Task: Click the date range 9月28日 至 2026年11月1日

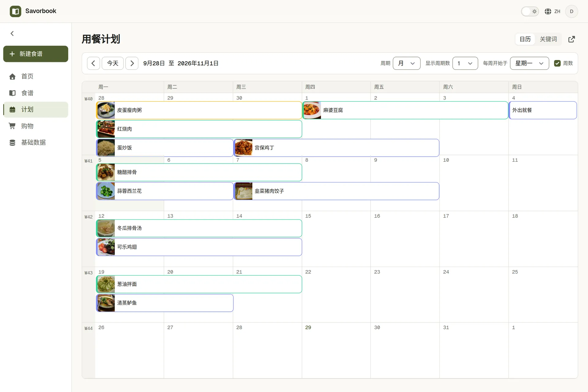Action: click(x=181, y=63)
